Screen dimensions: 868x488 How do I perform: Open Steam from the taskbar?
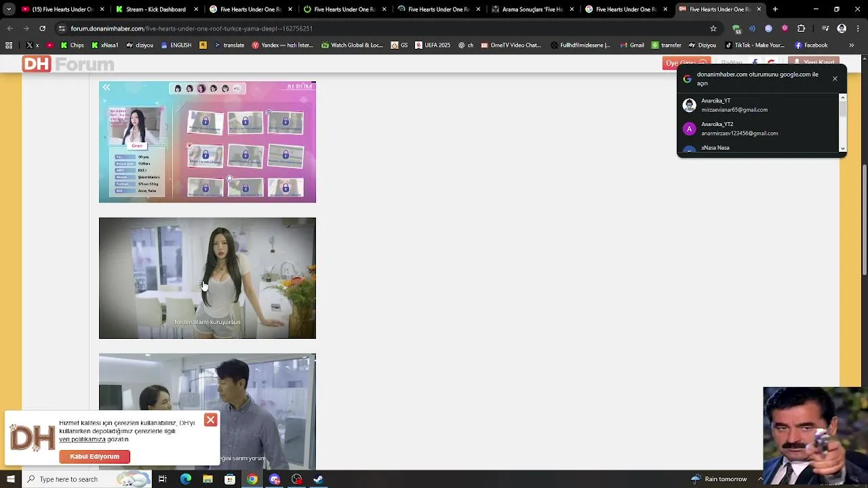click(x=319, y=479)
